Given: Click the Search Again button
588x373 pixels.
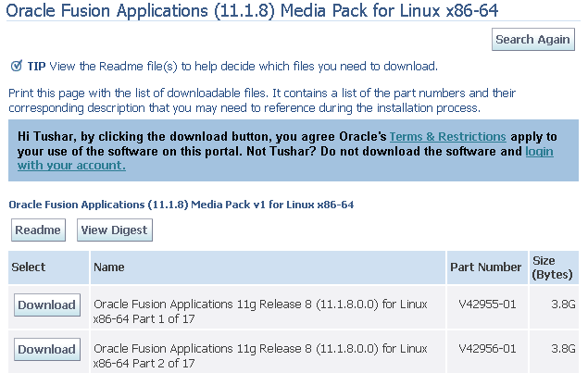Looking at the screenshot, I should 532,40.
